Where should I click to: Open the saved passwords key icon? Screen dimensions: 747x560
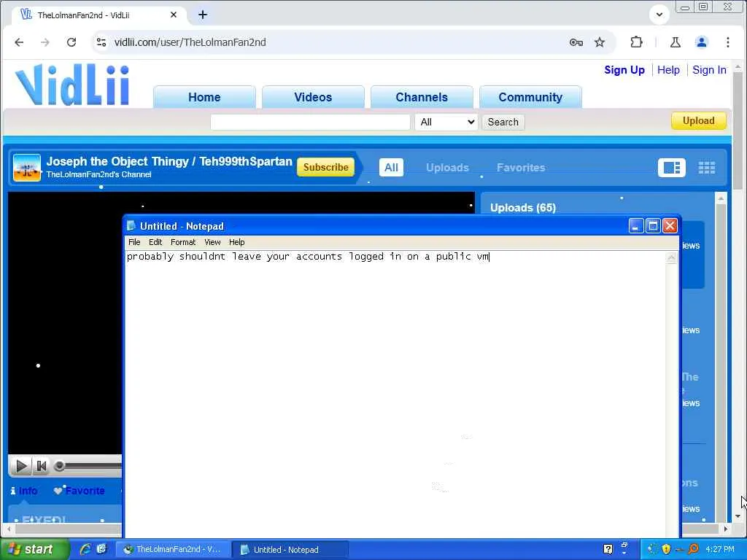576,42
